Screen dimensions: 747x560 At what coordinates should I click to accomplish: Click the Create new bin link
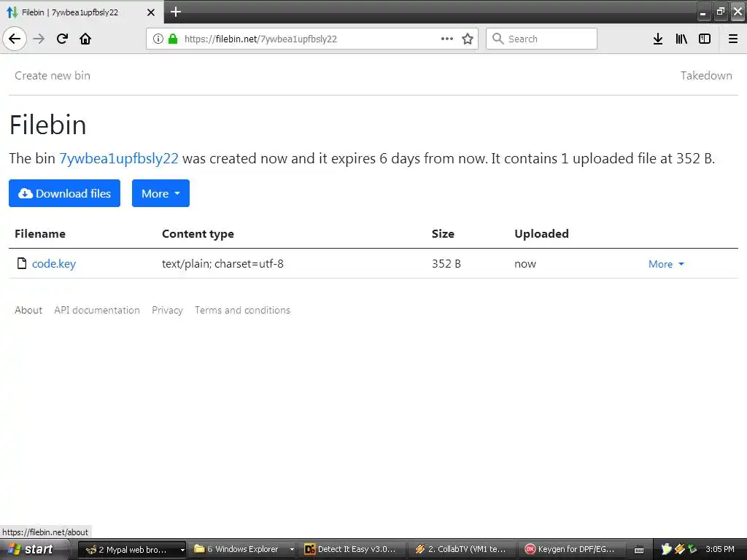[53, 76]
